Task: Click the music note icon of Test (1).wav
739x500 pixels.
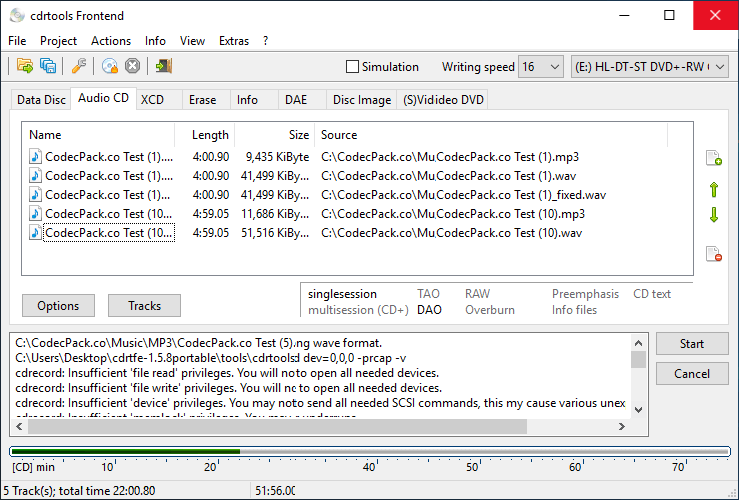Action: (x=35, y=175)
